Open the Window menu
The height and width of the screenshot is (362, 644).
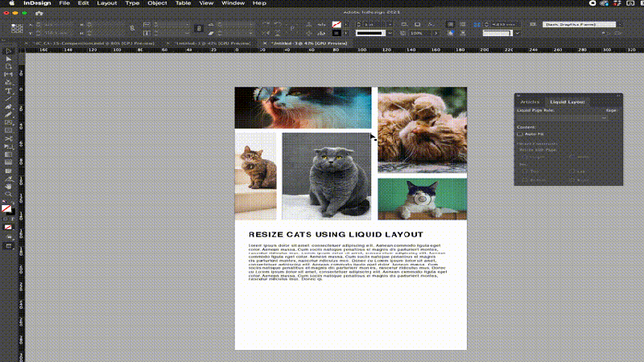233,3
